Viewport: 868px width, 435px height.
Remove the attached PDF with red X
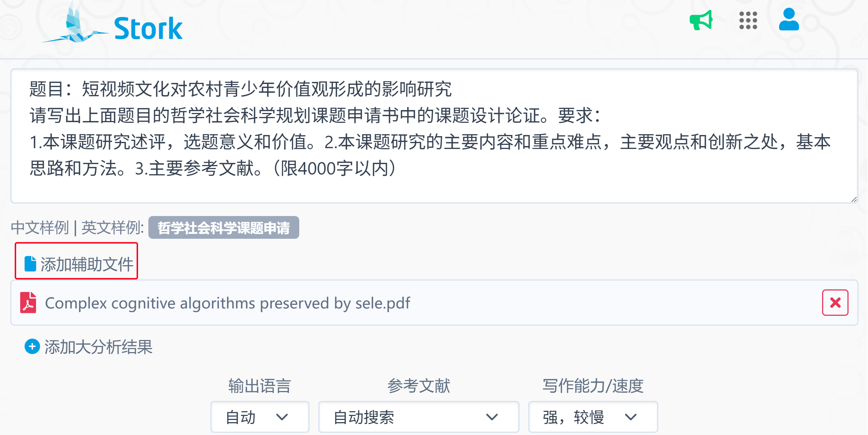tap(835, 303)
